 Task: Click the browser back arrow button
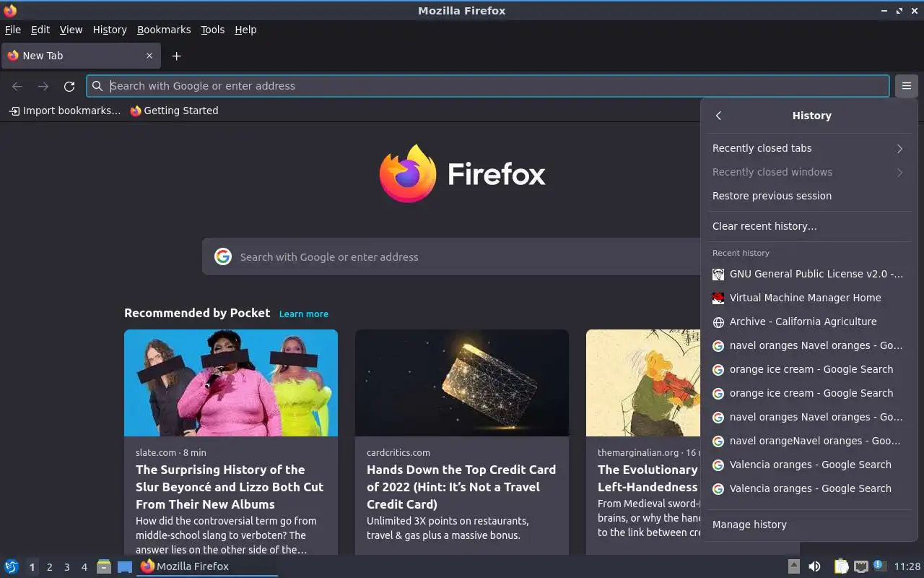(17, 86)
